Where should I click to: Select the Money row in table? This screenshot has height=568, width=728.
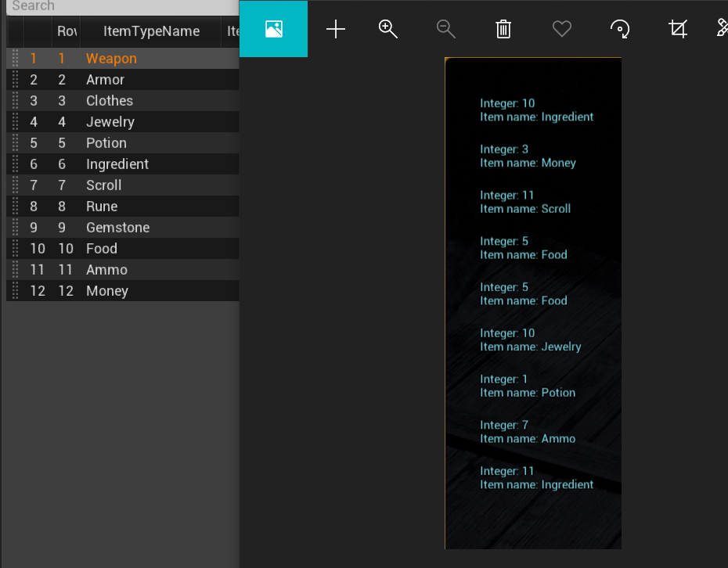point(123,290)
